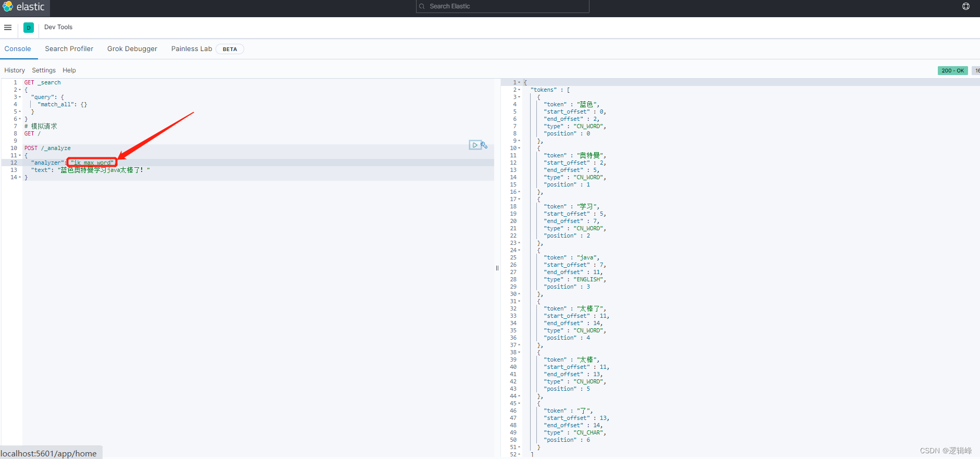Collapse the token object at response line 10
This screenshot has height=459, width=980.
tap(519, 148)
